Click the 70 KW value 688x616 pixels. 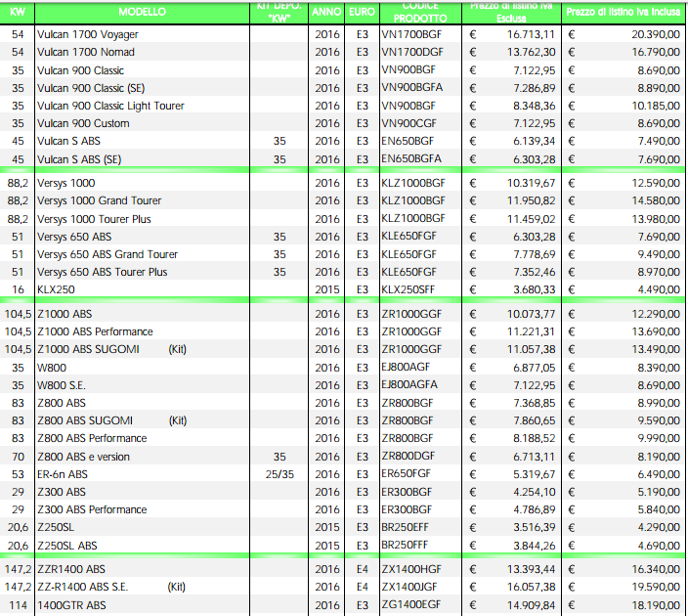[18, 457]
